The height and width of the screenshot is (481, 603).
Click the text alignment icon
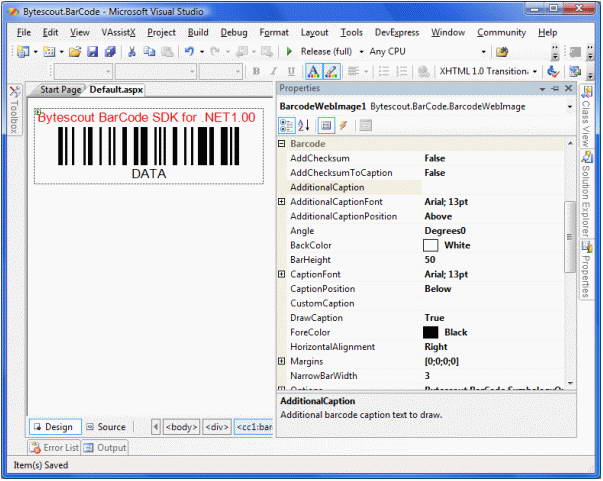[353, 72]
